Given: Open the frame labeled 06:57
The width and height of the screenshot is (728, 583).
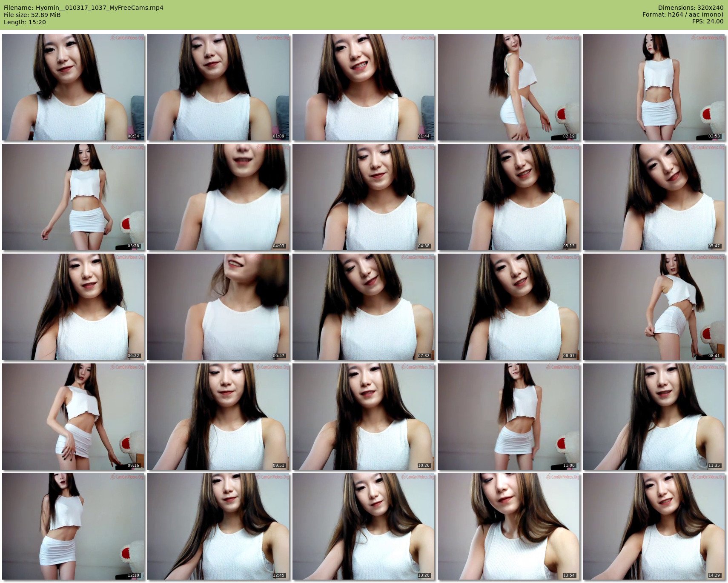Looking at the screenshot, I should coord(218,307).
